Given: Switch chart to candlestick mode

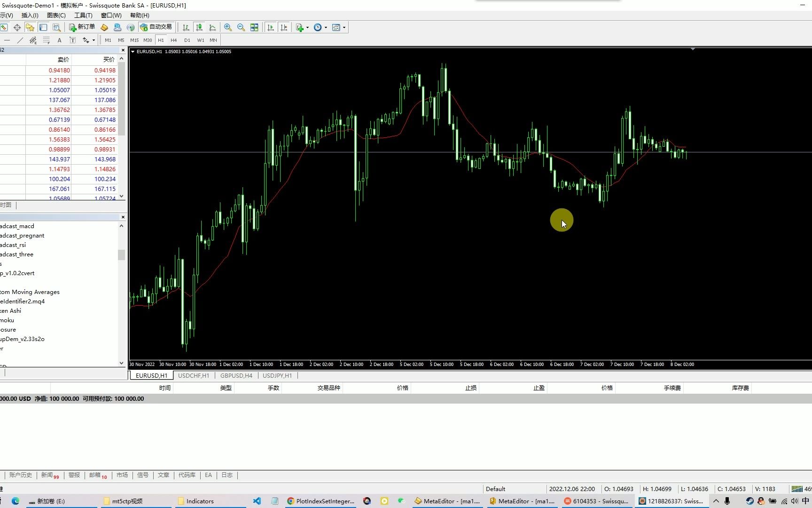Looking at the screenshot, I should pos(199,27).
